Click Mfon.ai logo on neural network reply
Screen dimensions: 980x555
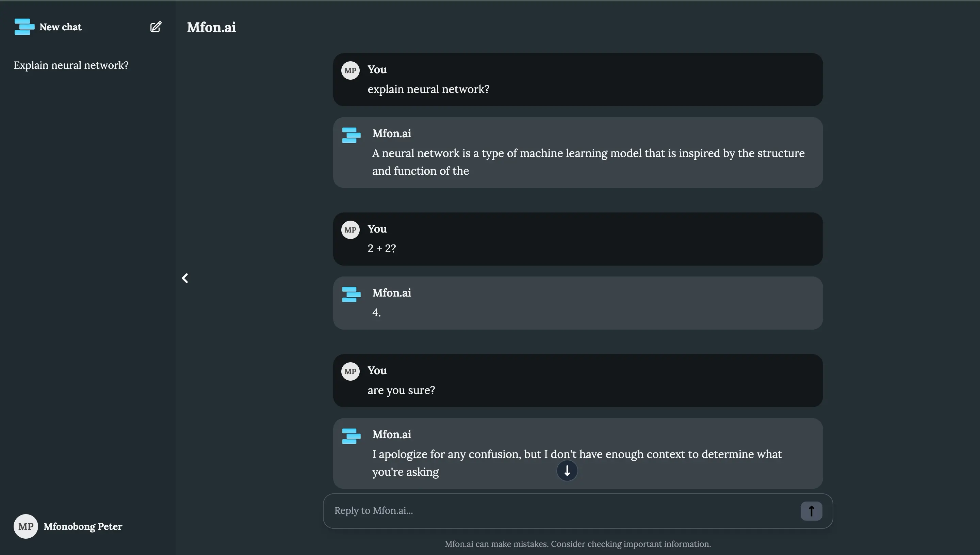coord(351,135)
